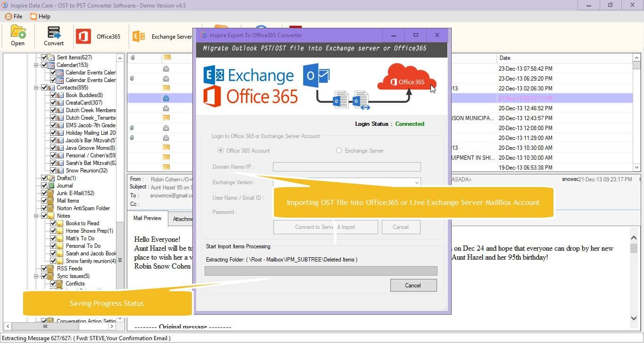This screenshot has width=644, height=343.
Task: Click Cancel below the import progress bar
Action: point(413,285)
